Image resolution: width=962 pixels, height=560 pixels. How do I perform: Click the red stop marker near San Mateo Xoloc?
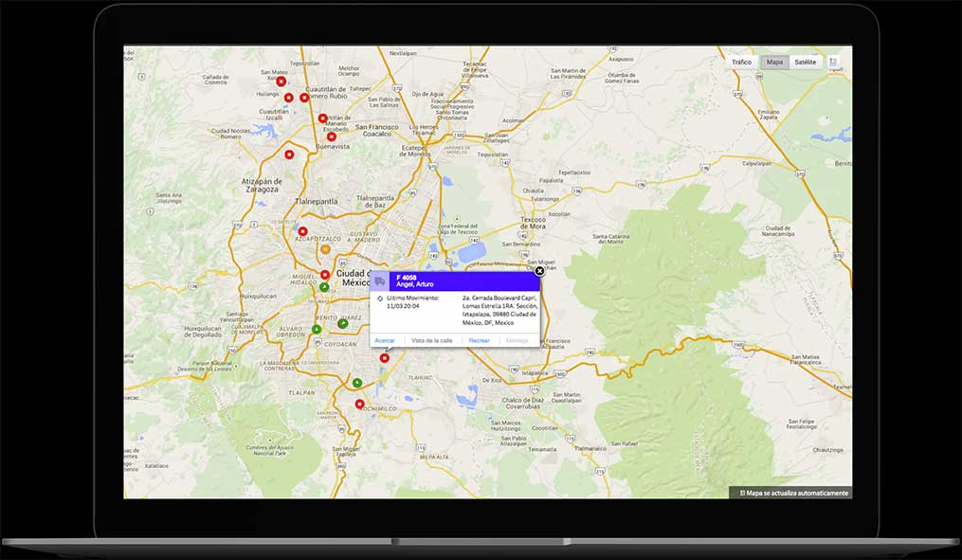pos(281,81)
